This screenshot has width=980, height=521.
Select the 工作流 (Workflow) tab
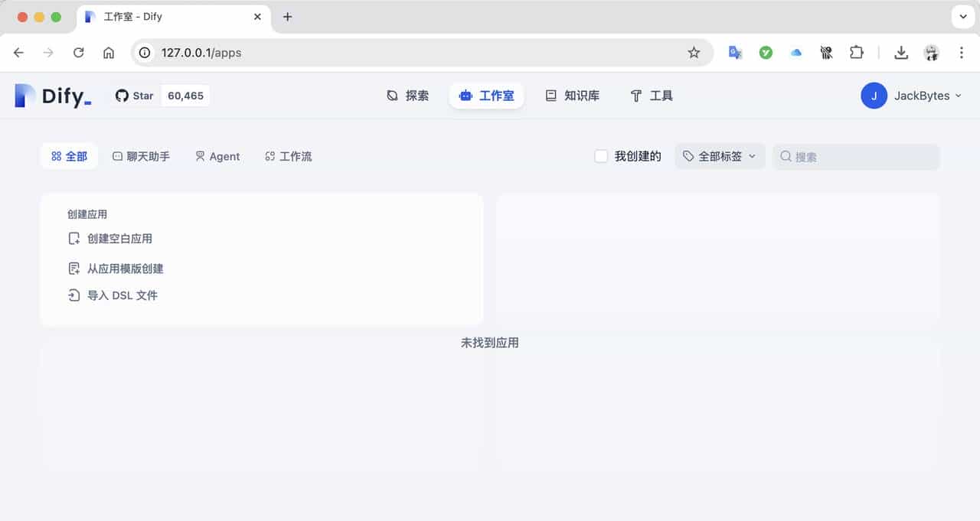[289, 156]
